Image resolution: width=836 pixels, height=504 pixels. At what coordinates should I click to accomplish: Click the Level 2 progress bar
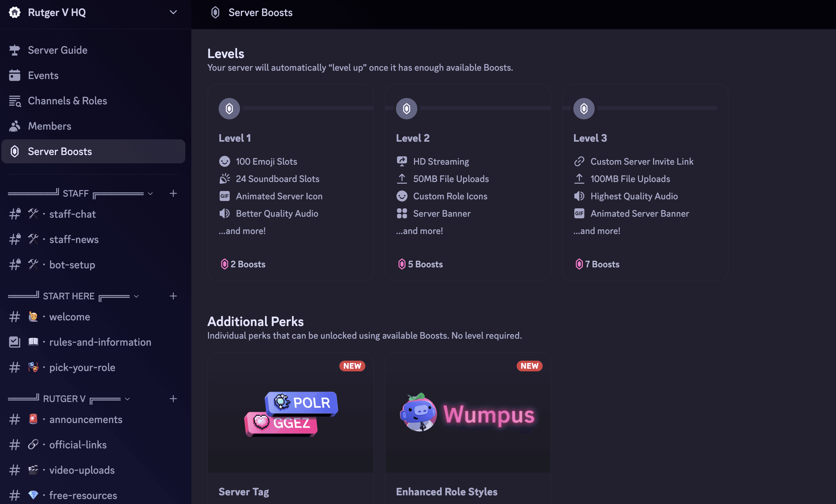[x=485, y=108]
